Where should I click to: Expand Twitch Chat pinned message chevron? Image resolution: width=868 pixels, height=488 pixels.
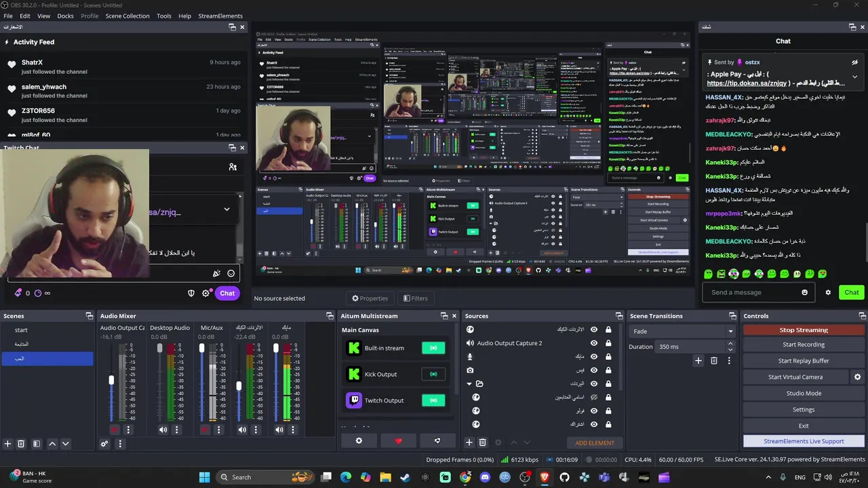point(226,209)
